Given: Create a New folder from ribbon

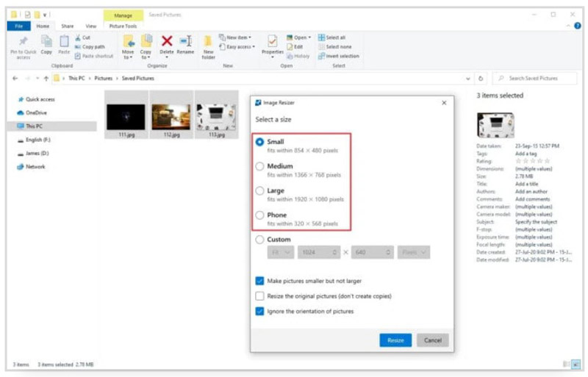Looking at the screenshot, I should point(209,47).
